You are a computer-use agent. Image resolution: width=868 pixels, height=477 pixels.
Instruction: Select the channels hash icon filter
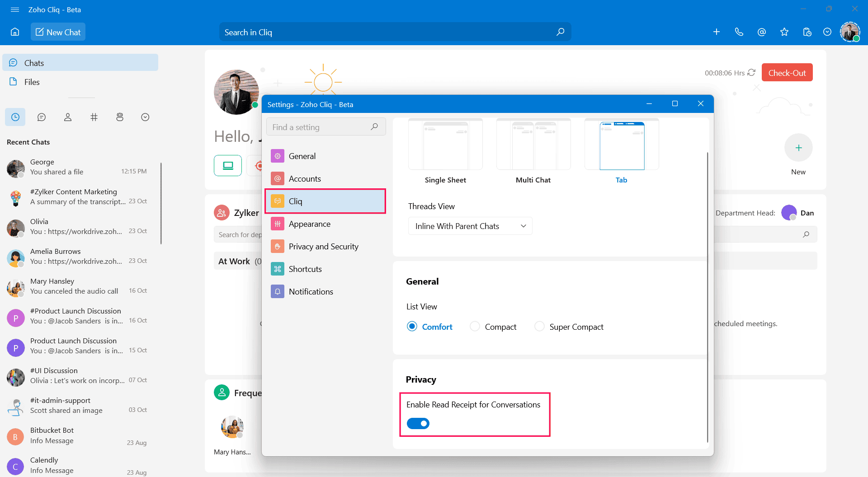pos(94,117)
